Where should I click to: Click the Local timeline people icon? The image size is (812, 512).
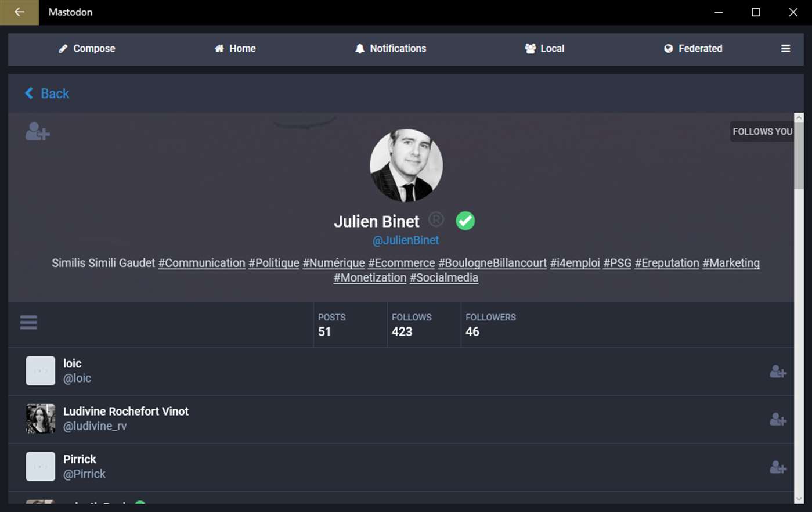click(530, 49)
